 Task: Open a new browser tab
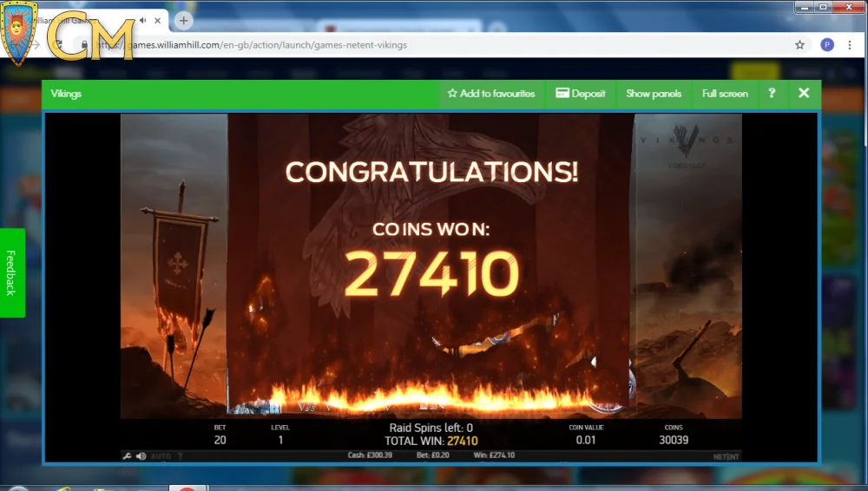point(183,21)
